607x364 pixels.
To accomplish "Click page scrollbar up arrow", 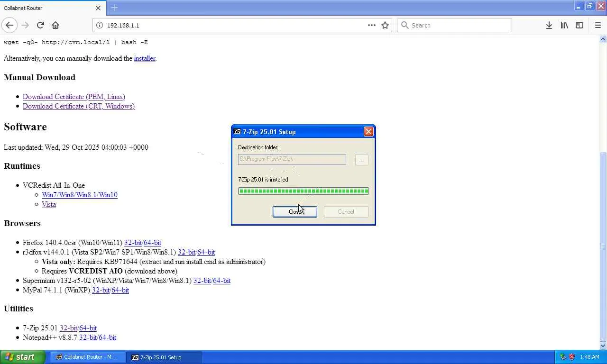I will tap(603, 39).
